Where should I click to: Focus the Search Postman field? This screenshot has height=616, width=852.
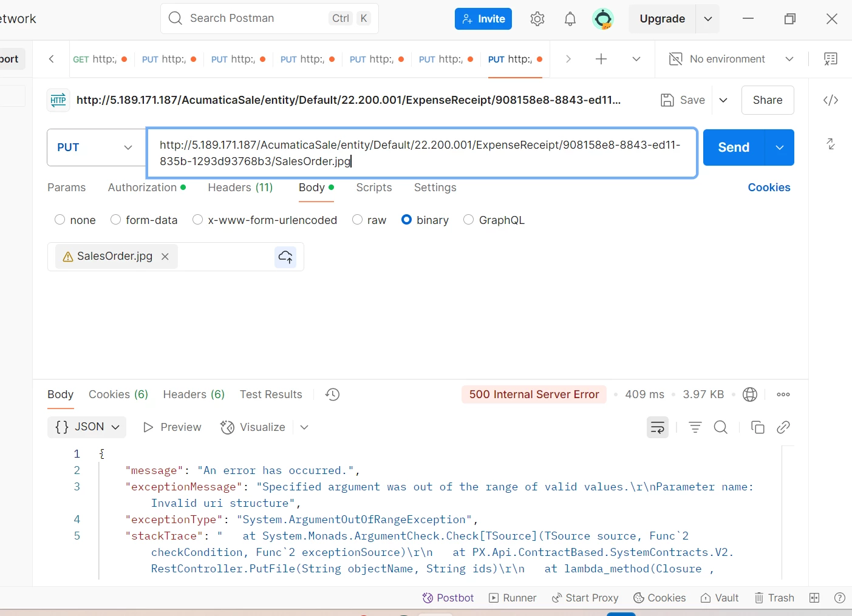[270, 18]
